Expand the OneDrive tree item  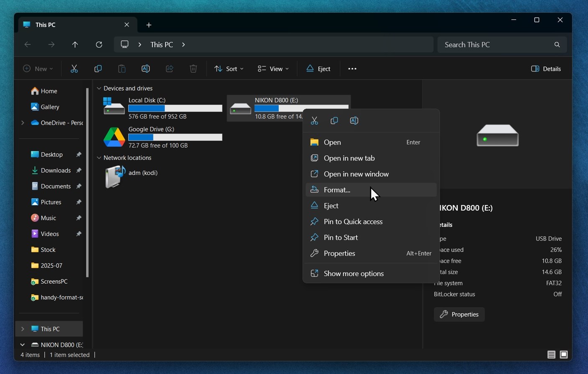pos(23,123)
